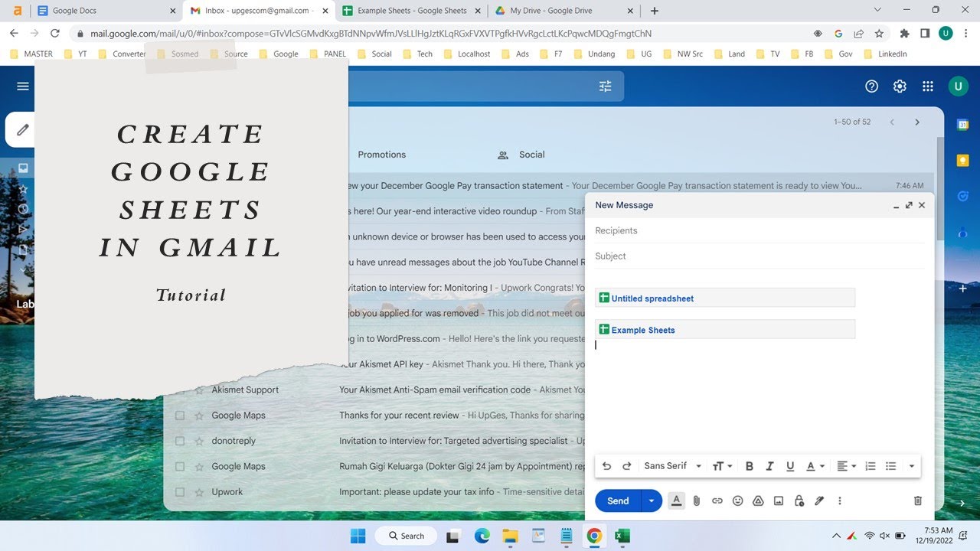Insert signature with pen icon
Image resolution: width=980 pixels, height=551 pixels.
coord(819,500)
